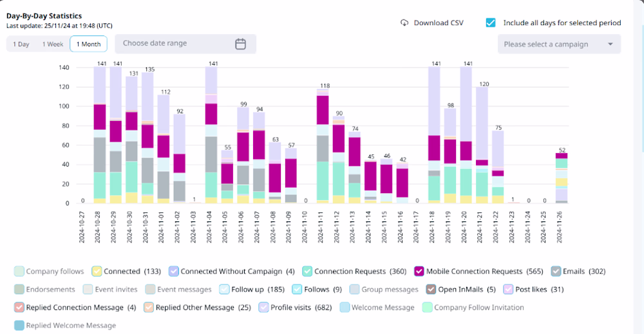
Task: Click the calendar icon in date range
Action: click(240, 44)
